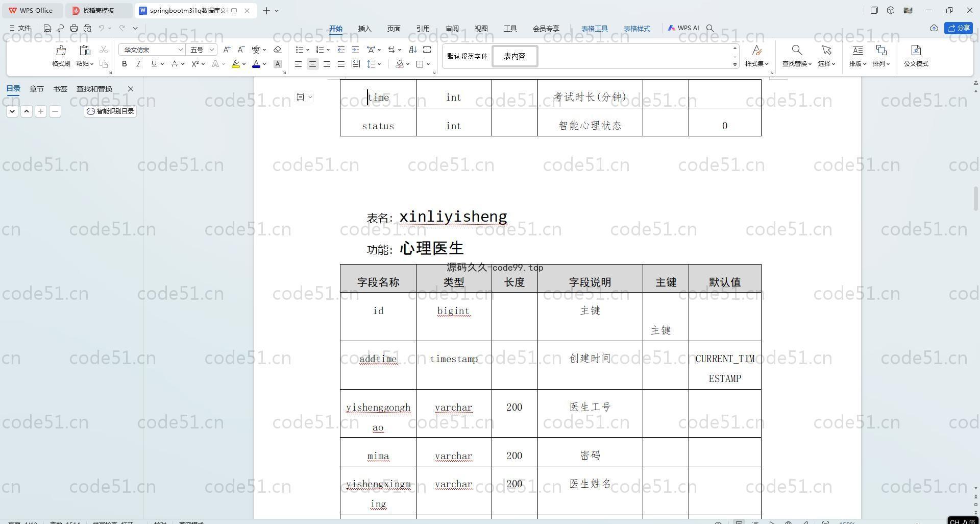Open the Chapters (章节) pane tab
Screen dimensions: 980x524
point(36,89)
